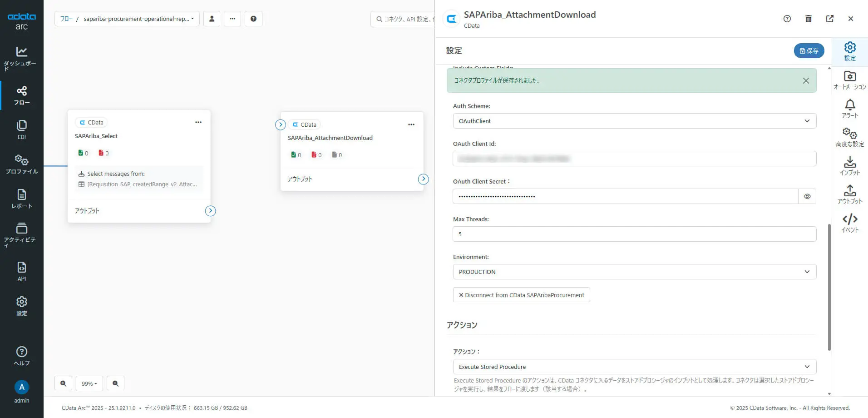Switch to the Advanced Settings tab
The width and height of the screenshot is (868, 418).
tap(849, 137)
